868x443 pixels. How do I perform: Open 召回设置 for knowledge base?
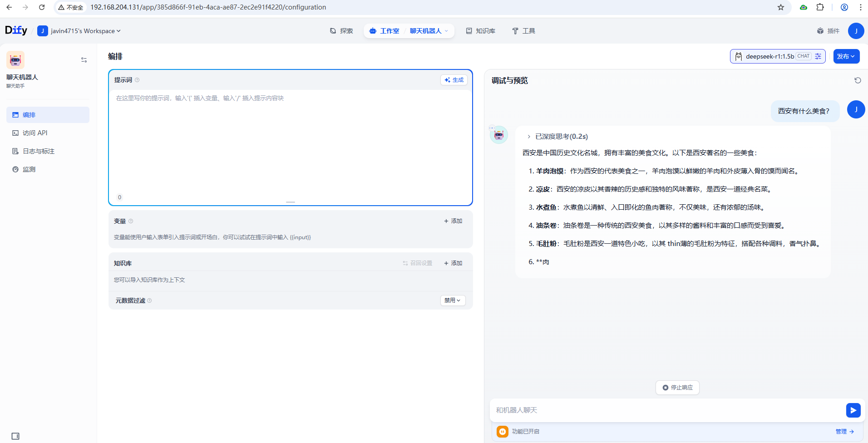(418, 263)
